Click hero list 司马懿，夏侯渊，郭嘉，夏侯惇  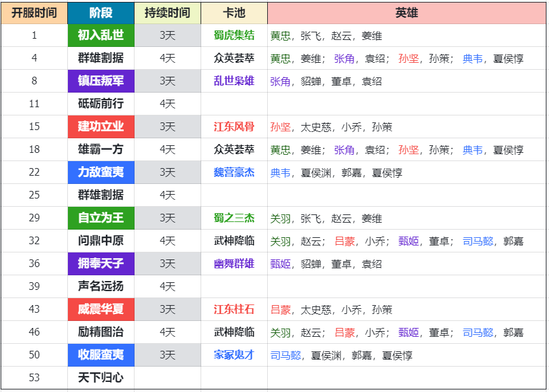(406, 355)
